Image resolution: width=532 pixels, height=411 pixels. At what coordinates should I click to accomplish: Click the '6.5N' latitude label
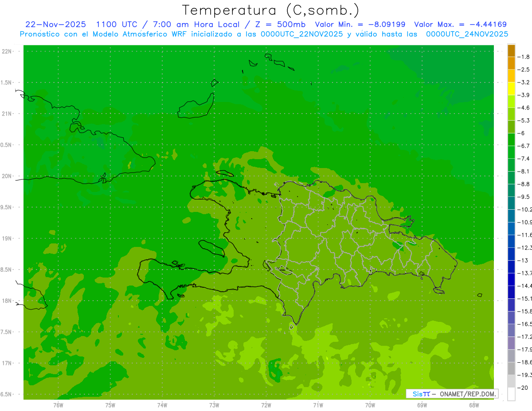tap(7, 394)
